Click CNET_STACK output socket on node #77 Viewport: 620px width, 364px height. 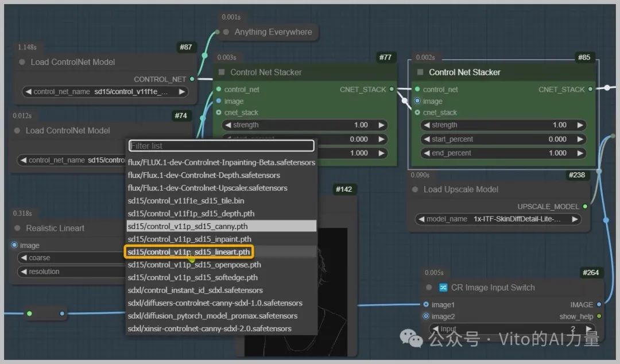392,89
